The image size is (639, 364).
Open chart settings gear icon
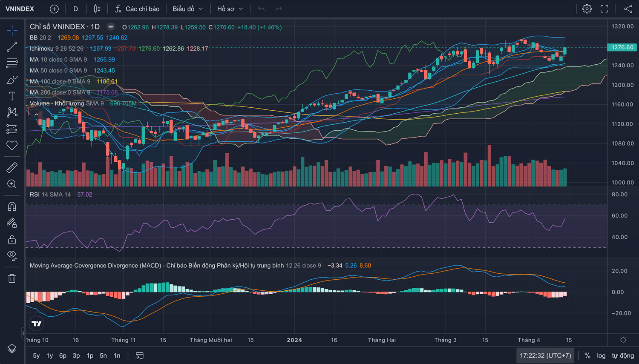pos(587,9)
